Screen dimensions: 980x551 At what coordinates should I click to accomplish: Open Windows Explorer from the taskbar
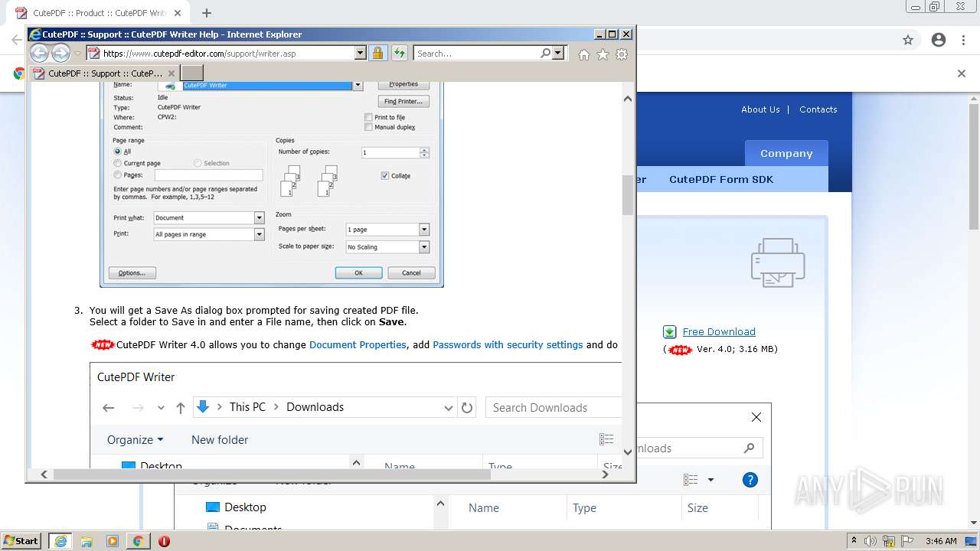(87, 541)
